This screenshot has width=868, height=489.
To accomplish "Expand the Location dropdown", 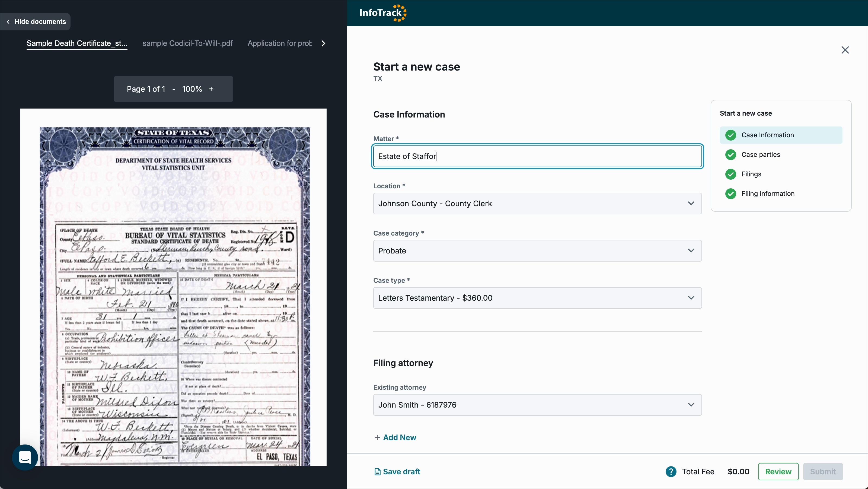I will pyautogui.click(x=691, y=204).
